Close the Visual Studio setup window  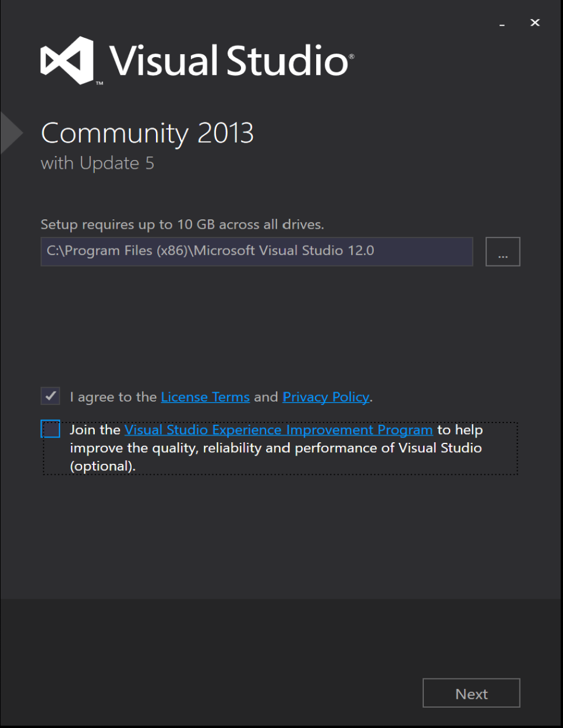535,23
